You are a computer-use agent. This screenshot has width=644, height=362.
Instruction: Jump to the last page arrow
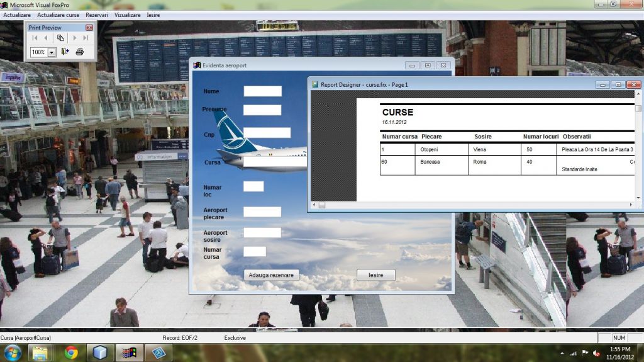(x=86, y=38)
